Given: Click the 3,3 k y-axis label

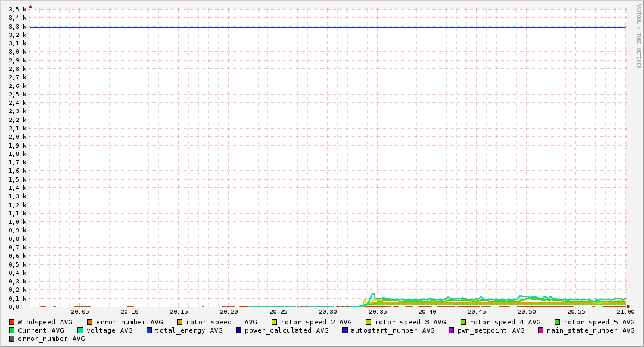Looking at the screenshot, I should (x=18, y=26).
